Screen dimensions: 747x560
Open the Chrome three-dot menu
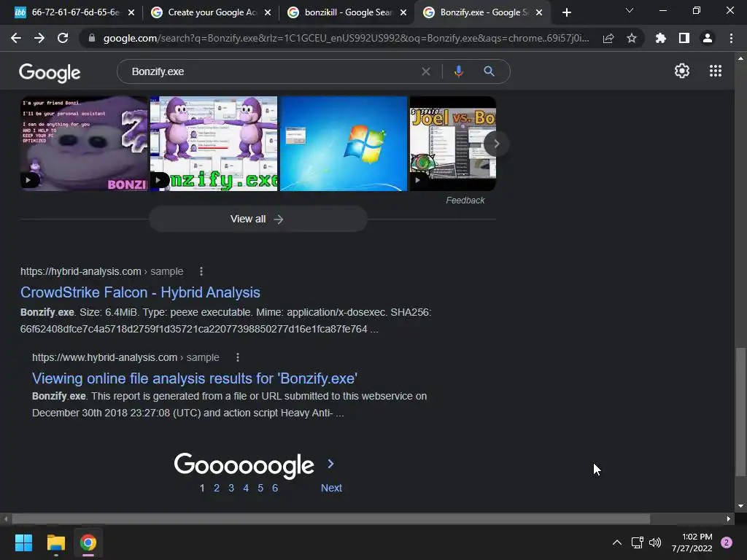[731, 39]
